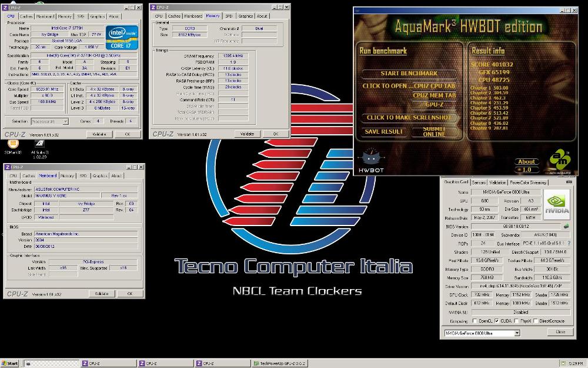Click Validate in CPU-Z CPU window

(x=99, y=134)
